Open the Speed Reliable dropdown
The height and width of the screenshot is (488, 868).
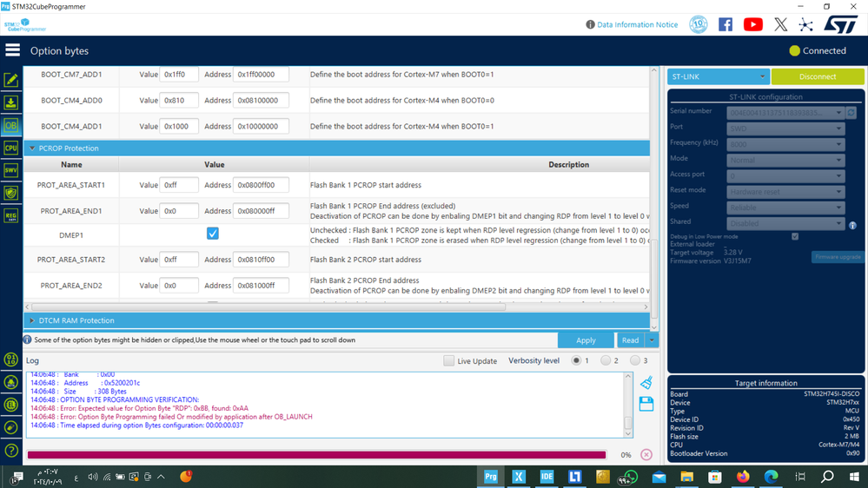(785, 208)
